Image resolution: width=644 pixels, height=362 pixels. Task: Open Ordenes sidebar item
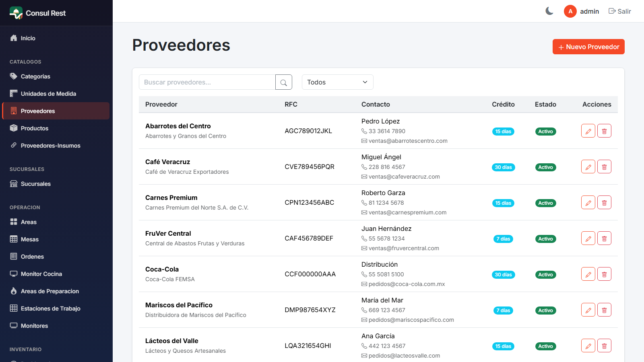point(56,257)
